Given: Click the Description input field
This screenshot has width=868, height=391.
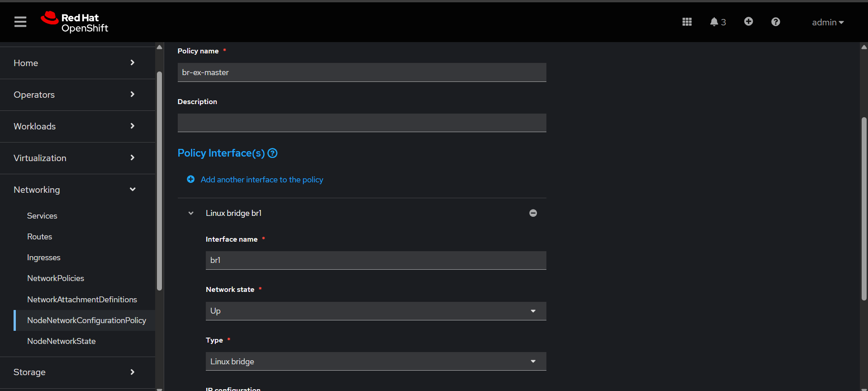Looking at the screenshot, I should point(361,123).
